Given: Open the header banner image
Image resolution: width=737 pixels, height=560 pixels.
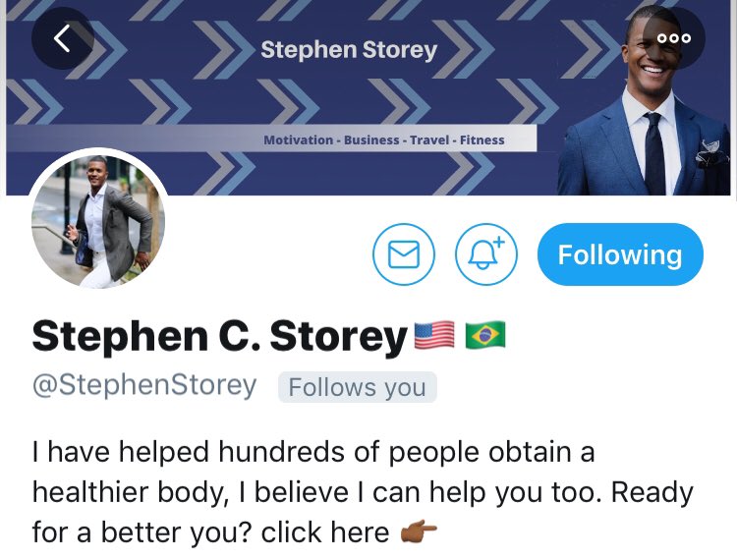Looking at the screenshot, I should [x=368, y=97].
